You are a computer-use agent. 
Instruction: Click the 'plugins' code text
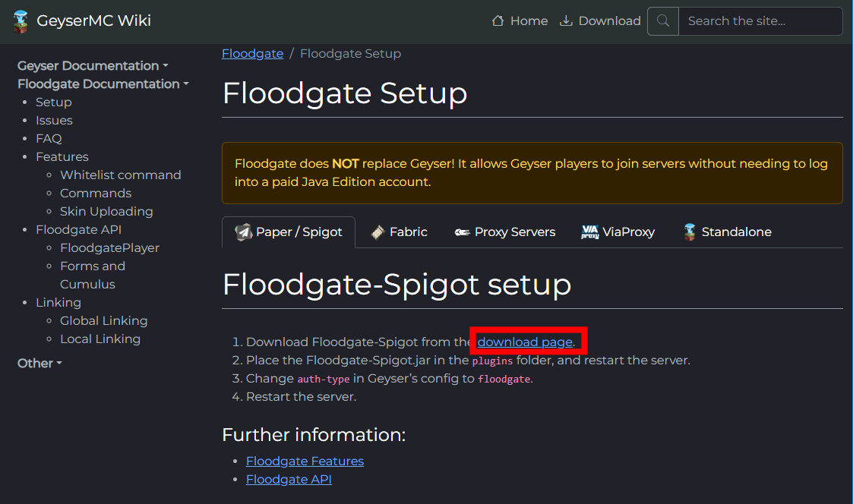click(492, 361)
